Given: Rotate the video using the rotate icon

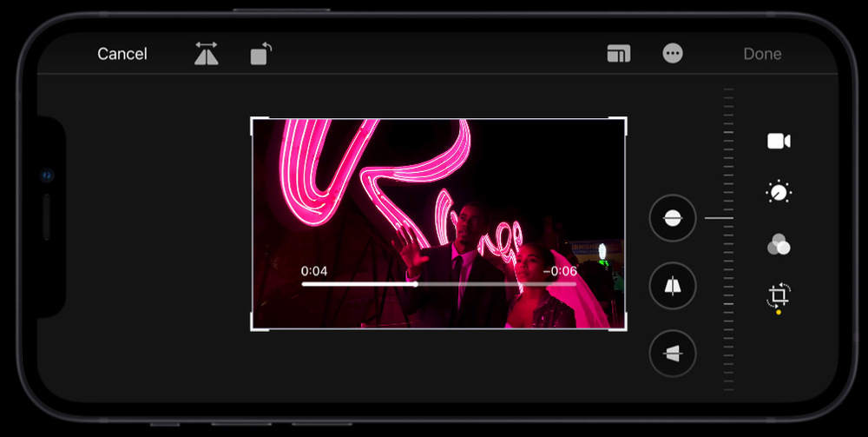Looking at the screenshot, I should (x=260, y=54).
